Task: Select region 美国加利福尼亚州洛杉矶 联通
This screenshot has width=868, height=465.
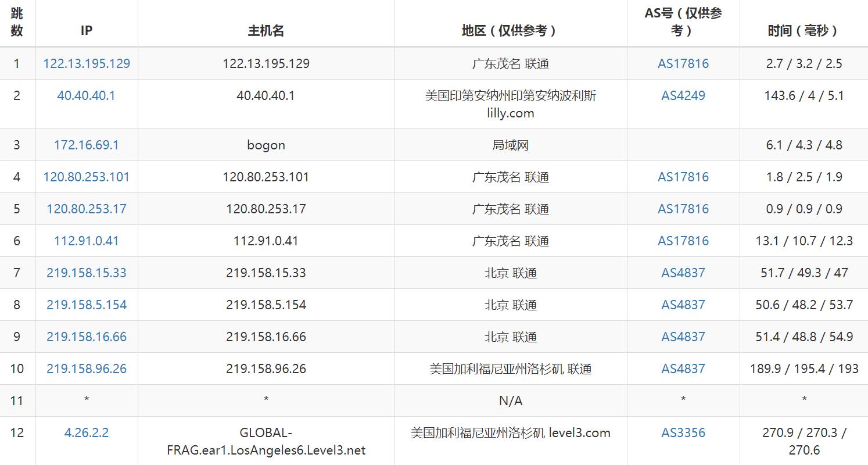Action: click(511, 369)
